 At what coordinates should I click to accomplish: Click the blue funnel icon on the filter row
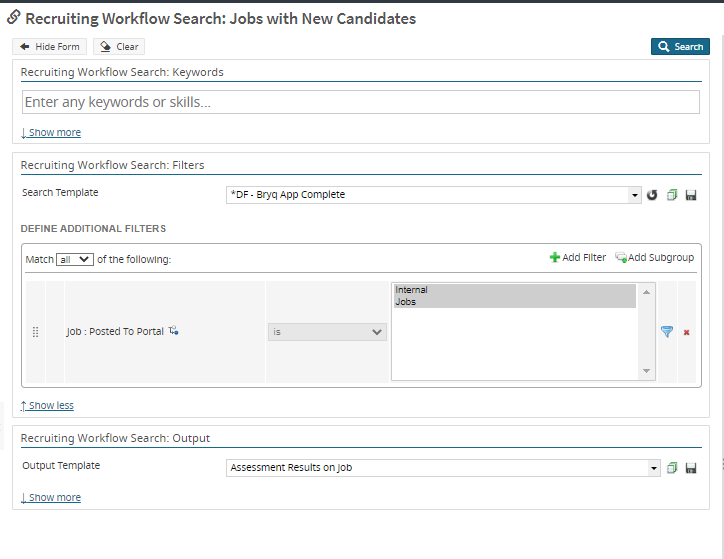click(667, 332)
